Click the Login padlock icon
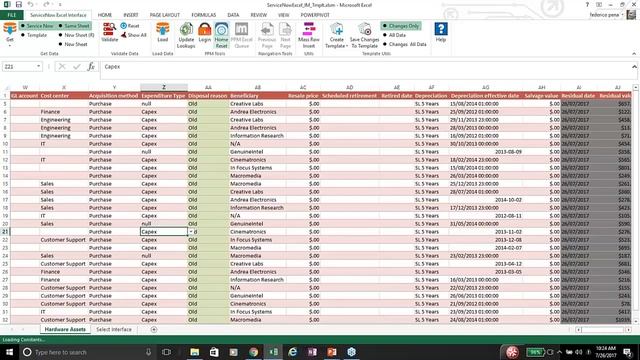Image resolution: width=640 pixels, height=360 pixels. pyautogui.click(x=204, y=30)
